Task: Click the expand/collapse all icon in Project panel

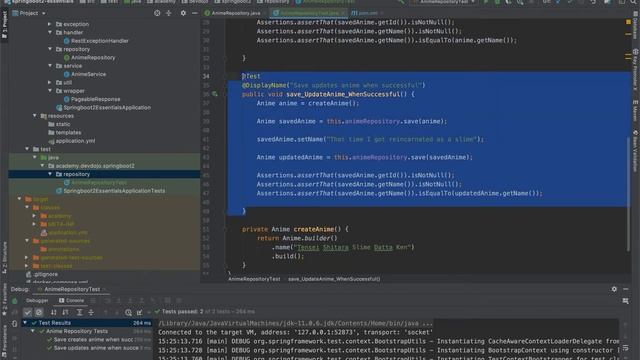Action: pyautogui.click(x=169, y=13)
